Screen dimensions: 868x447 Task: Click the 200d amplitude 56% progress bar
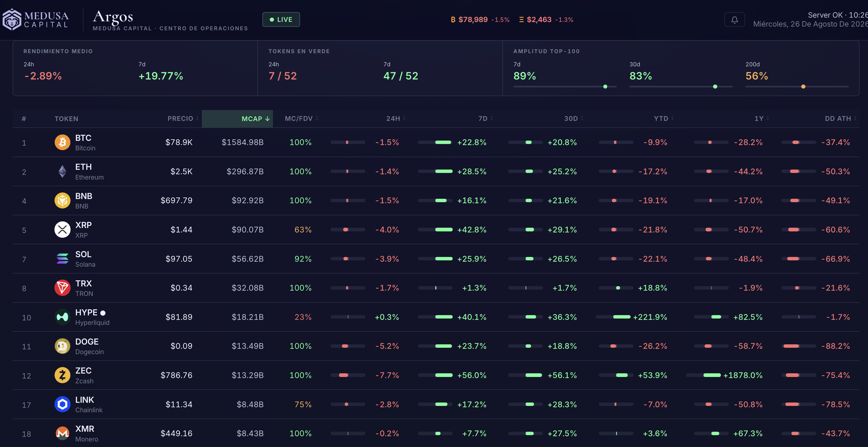point(797,87)
